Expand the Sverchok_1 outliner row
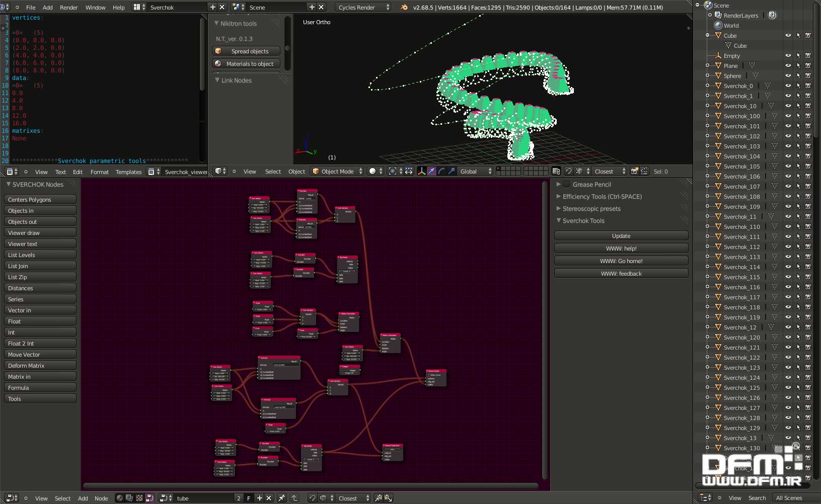This screenshot has height=504, width=821. coord(708,96)
